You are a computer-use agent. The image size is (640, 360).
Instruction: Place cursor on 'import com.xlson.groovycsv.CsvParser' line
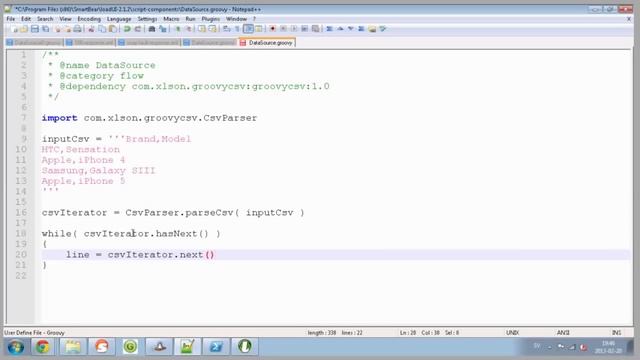(x=149, y=118)
